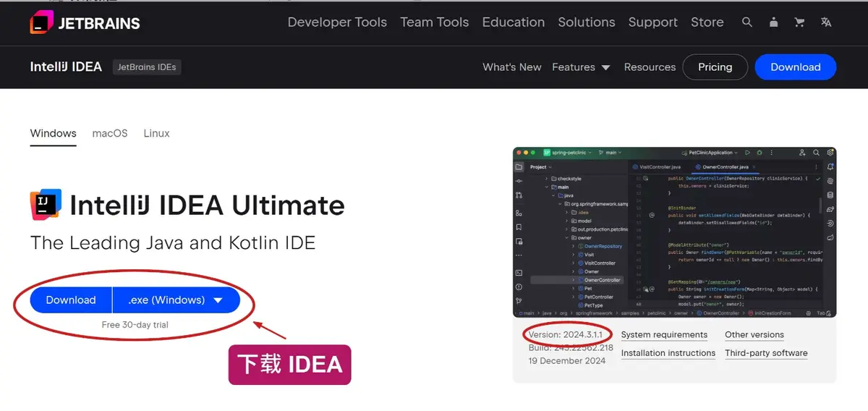The height and width of the screenshot is (411, 868).
Task: Open the Project view dropdown in IDE panel
Action: [541, 167]
